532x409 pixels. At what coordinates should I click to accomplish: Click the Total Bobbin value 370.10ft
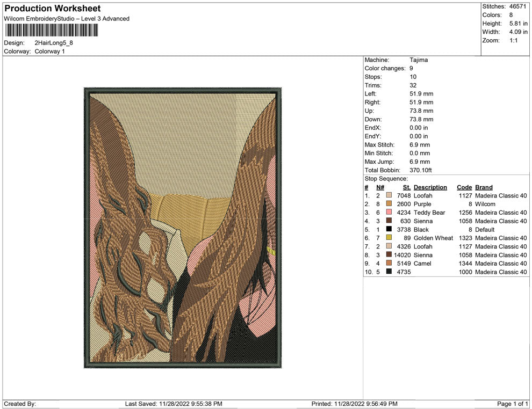click(x=421, y=170)
